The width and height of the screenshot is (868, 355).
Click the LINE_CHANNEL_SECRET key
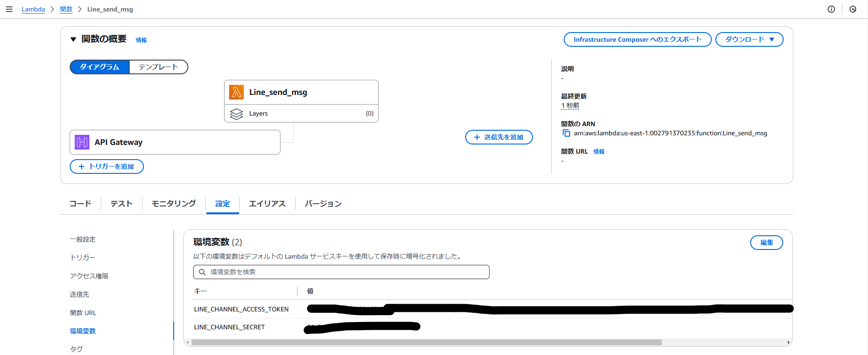pos(230,327)
